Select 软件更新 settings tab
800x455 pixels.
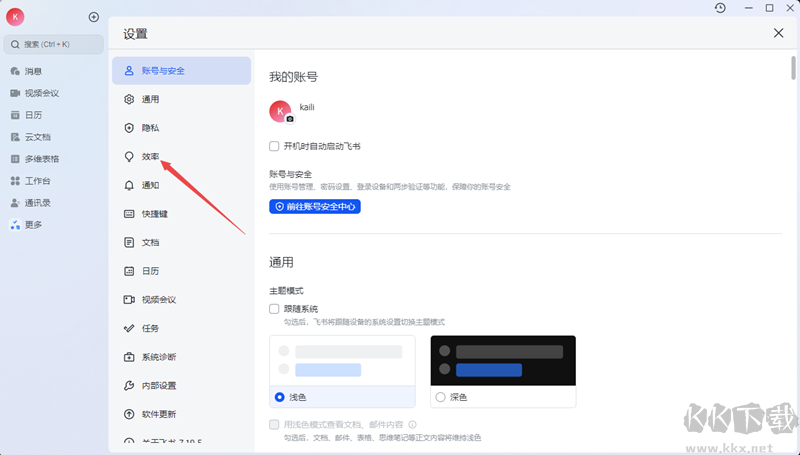(x=182, y=413)
